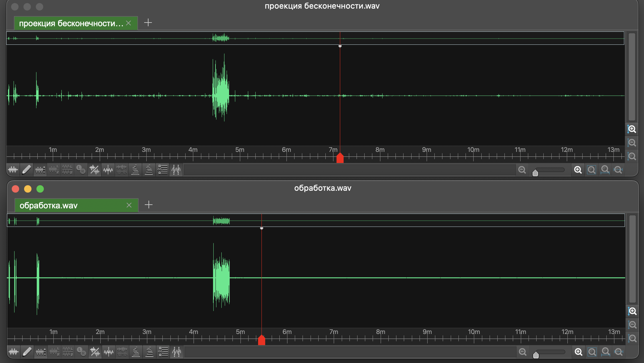This screenshot has height=363, width=644.
Task: Zoom out horizontally in обработка.wav window
Action: [523, 352]
